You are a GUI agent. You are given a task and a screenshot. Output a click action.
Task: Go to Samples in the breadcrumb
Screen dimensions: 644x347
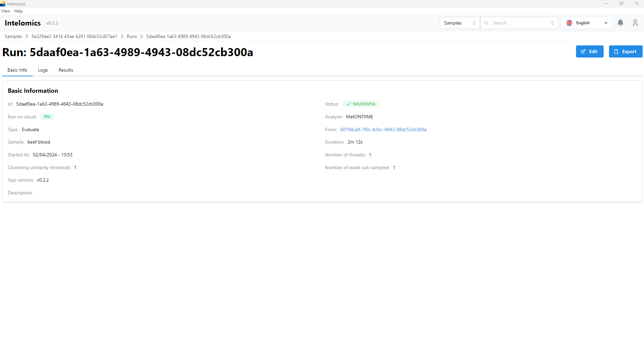(13, 36)
